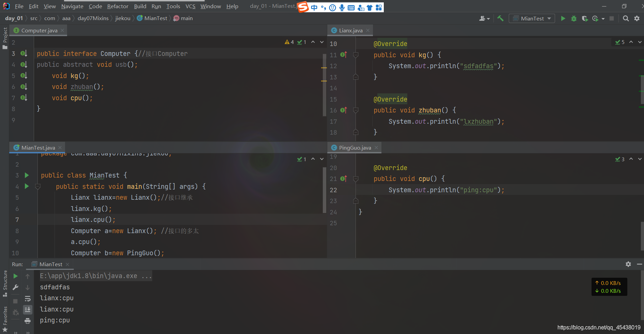Toggle soft-wrap in Run console
Image resolution: width=644 pixels, height=334 pixels.
pyautogui.click(x=28, y=299)
